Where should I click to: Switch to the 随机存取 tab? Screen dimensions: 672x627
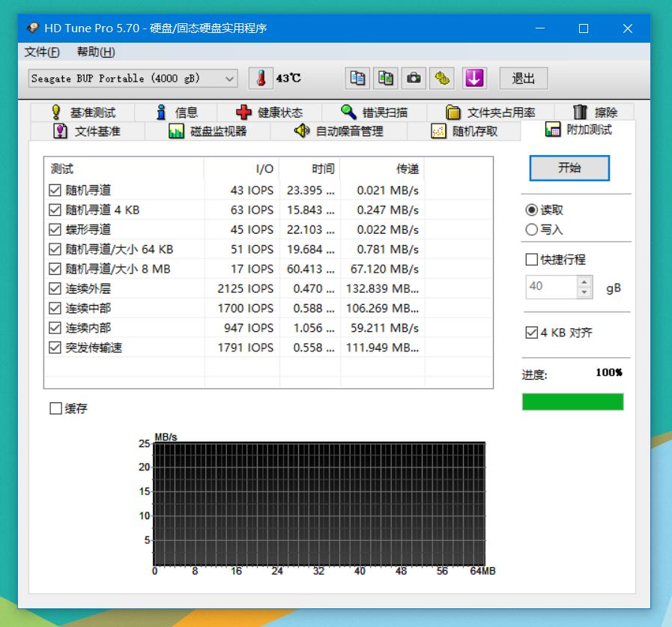coord(464,131)
